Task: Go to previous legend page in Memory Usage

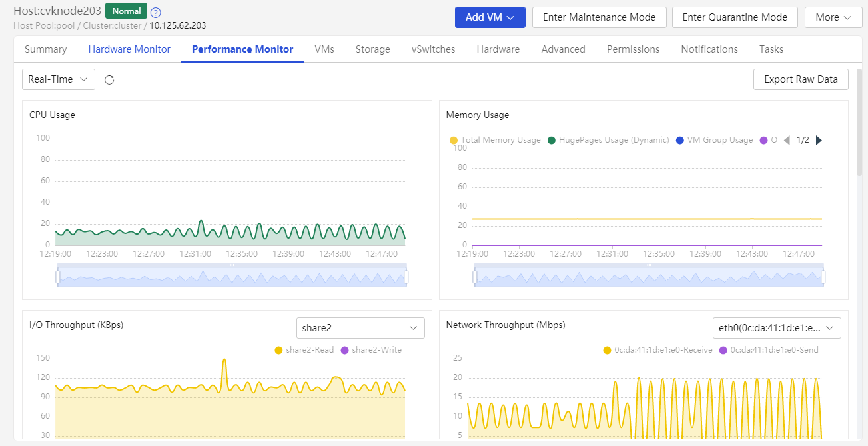Action: click(787, 140)
